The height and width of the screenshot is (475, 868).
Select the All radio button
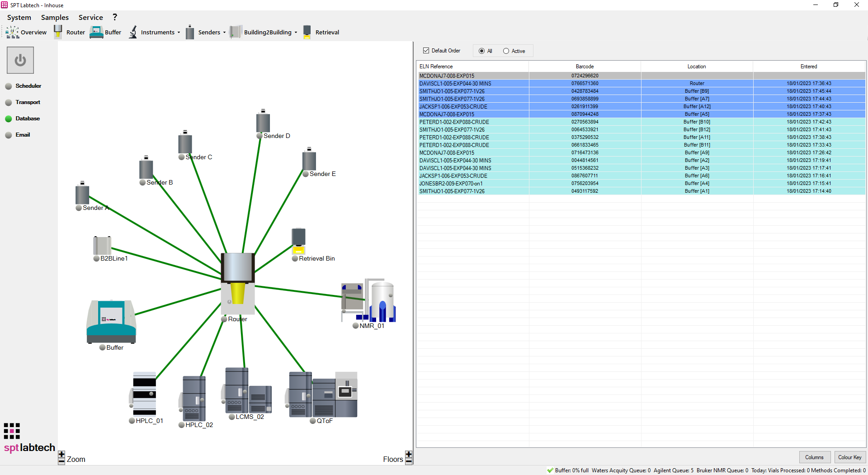click(481, 51)
